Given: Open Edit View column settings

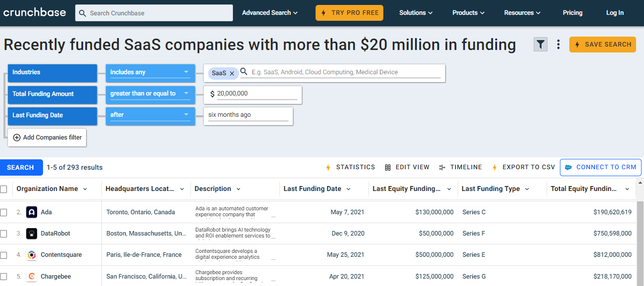Looking at the screenshot, I should click(x=407, y=167).
